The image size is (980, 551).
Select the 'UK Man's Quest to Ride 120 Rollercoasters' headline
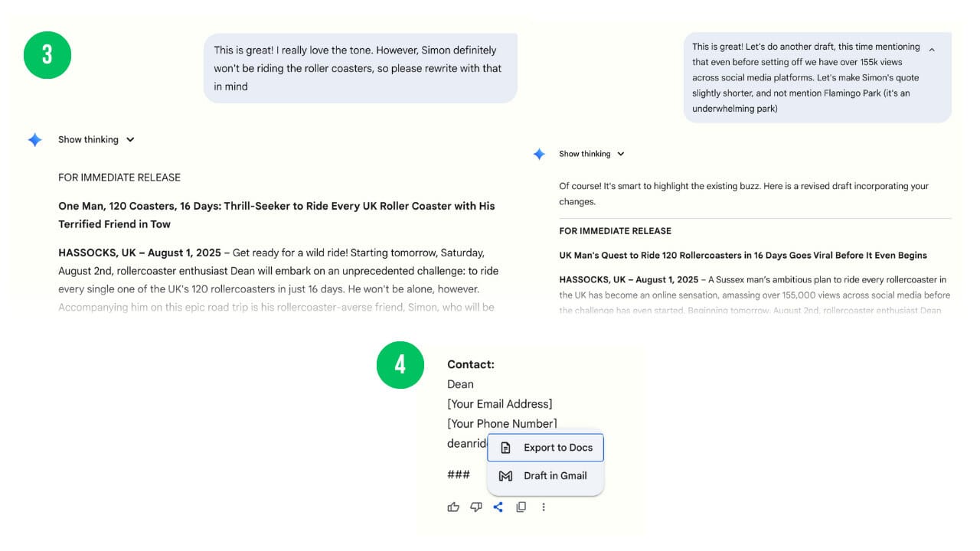743,256
